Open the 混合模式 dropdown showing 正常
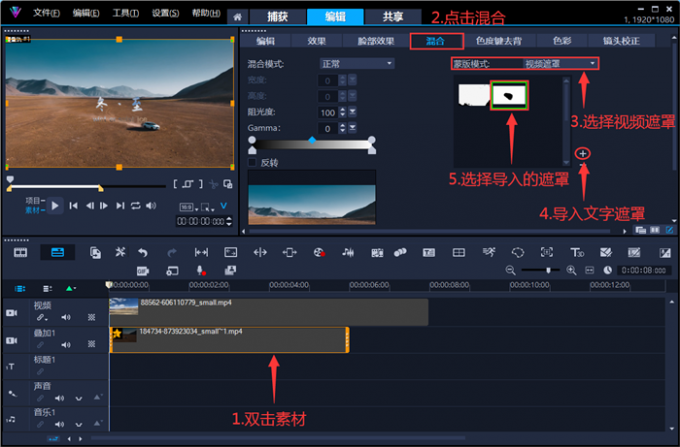 [354, 63]
